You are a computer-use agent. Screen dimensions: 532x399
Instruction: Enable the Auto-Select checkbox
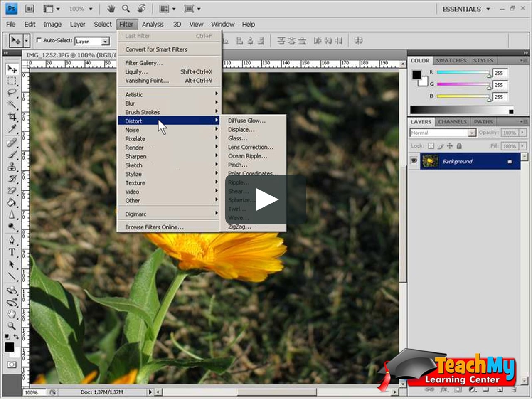(x=39, y=40)
